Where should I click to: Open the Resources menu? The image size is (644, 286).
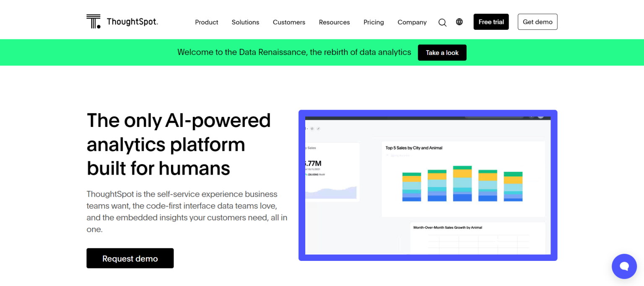click(x=334, y=22)
